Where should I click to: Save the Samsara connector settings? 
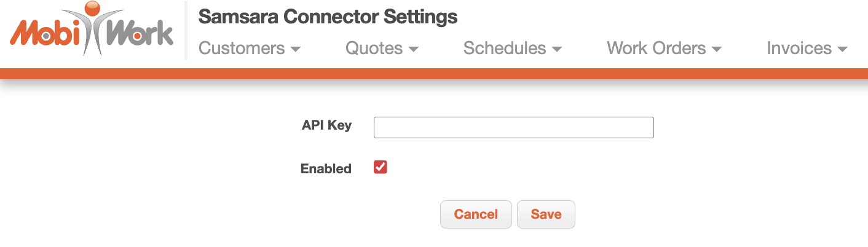pyautogui.click(x=546, y=214)
